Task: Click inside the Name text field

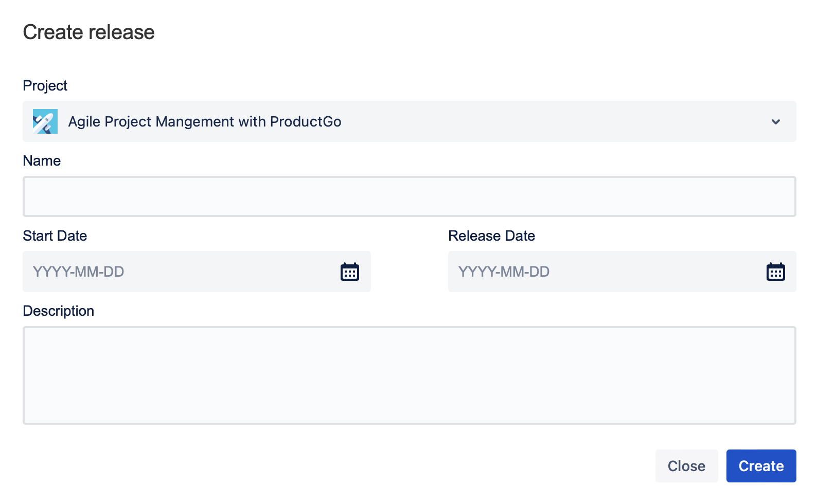Action: 409,196
